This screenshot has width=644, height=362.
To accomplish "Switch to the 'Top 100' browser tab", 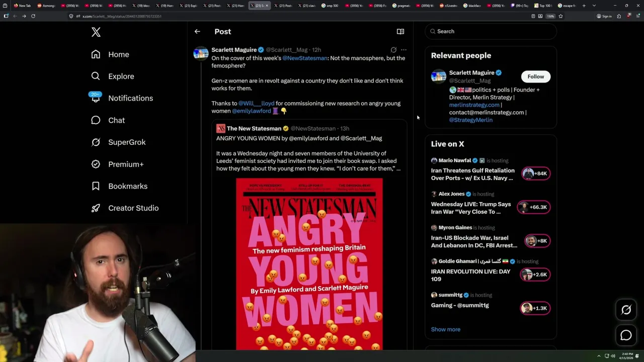I will click(x=542, y=6).
